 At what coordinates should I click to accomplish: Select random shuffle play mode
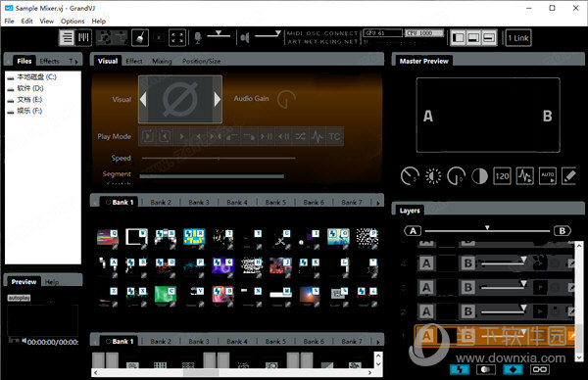[x=300, y=136]
